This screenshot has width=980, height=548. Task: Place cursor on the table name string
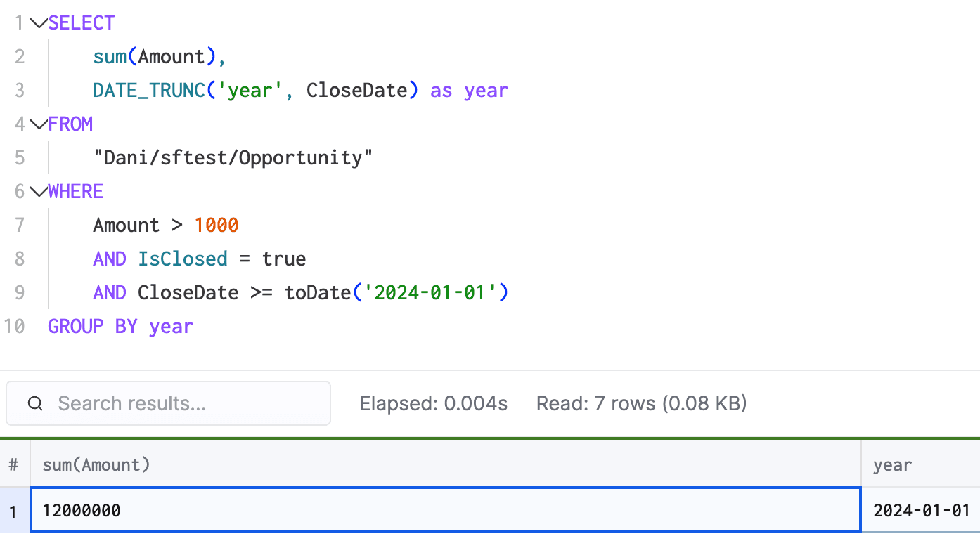tap(232, 158)
